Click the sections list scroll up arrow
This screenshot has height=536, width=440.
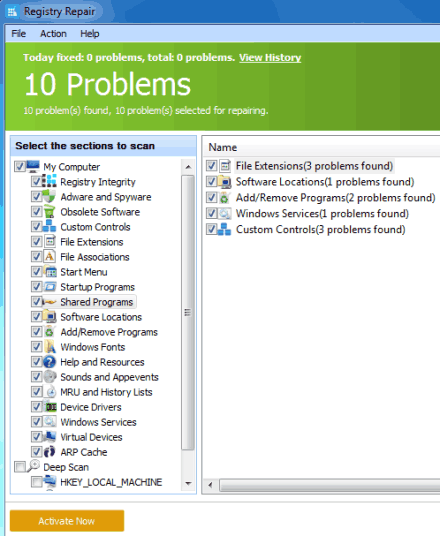click(x=188, y=167)
